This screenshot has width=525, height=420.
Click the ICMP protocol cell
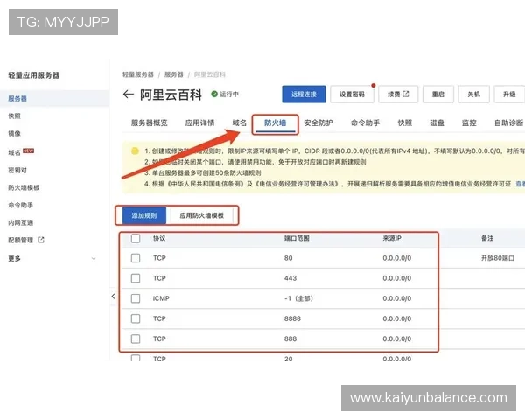161,298
